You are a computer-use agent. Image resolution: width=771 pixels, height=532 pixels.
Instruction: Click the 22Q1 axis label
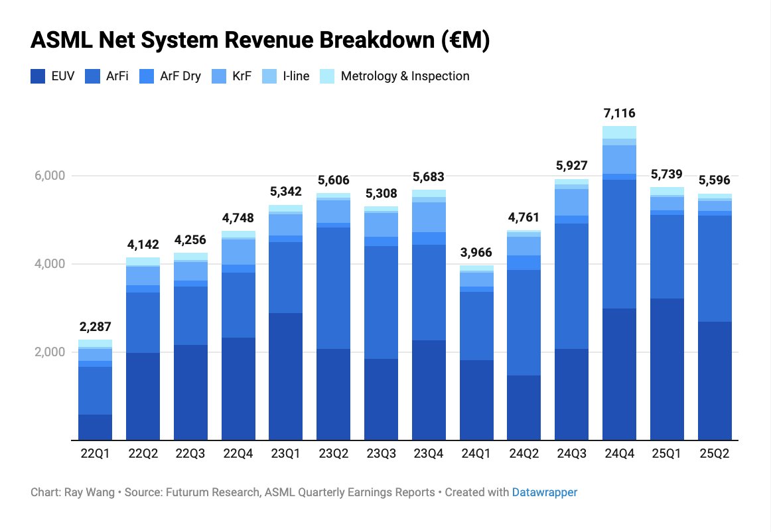click(x=95, y=453)
